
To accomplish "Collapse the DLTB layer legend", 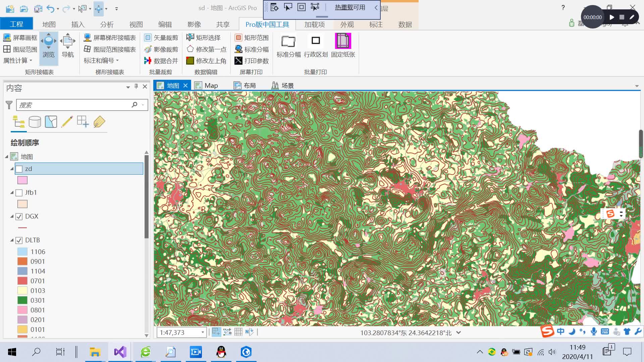I will [12, 240].
